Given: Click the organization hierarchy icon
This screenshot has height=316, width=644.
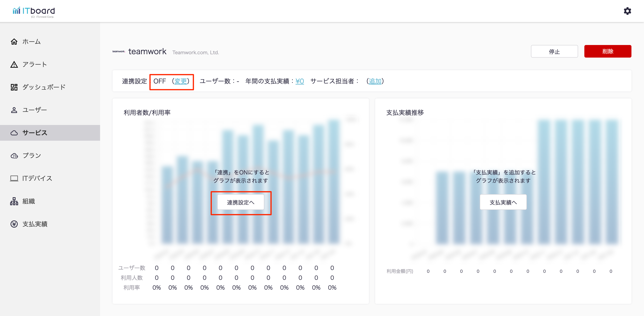Looking at the screenshot, I should (14, 201).
